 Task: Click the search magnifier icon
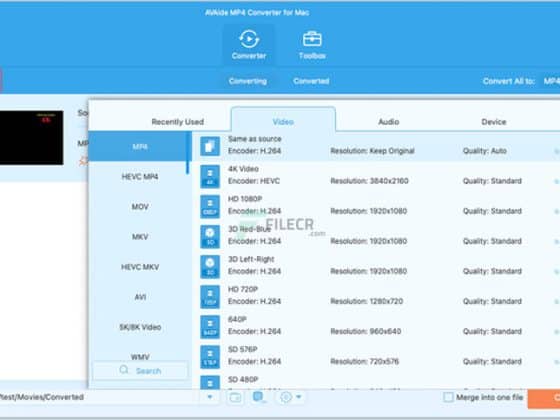[x=124, y=370]
